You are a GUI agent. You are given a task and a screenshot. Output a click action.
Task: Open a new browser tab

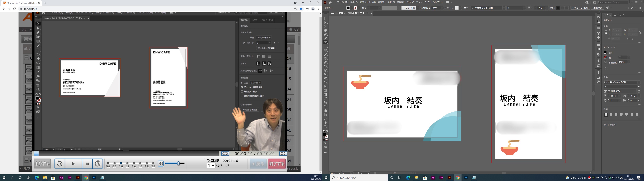[45, 3]
